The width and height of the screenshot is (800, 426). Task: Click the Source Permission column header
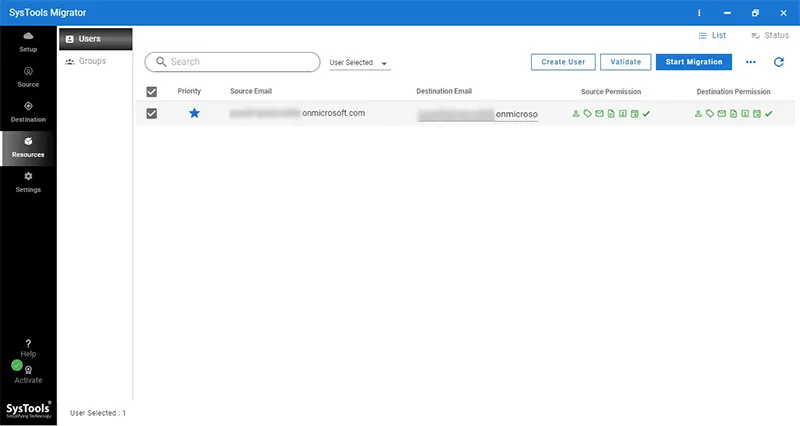click(611, 91)
